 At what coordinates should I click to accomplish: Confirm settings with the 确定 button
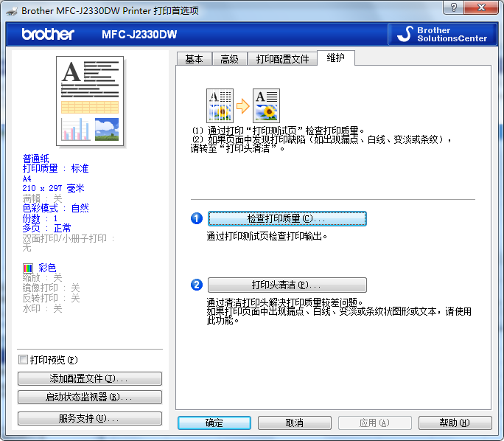[214, 423]
